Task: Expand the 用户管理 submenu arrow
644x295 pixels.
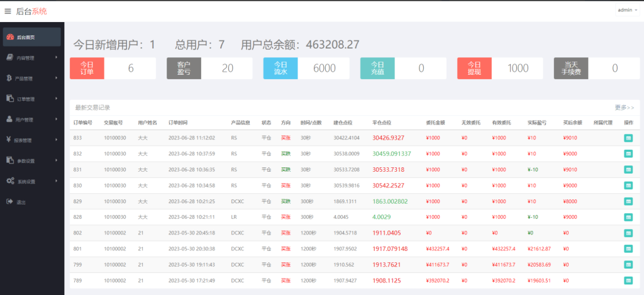Action: pos(56,119)
